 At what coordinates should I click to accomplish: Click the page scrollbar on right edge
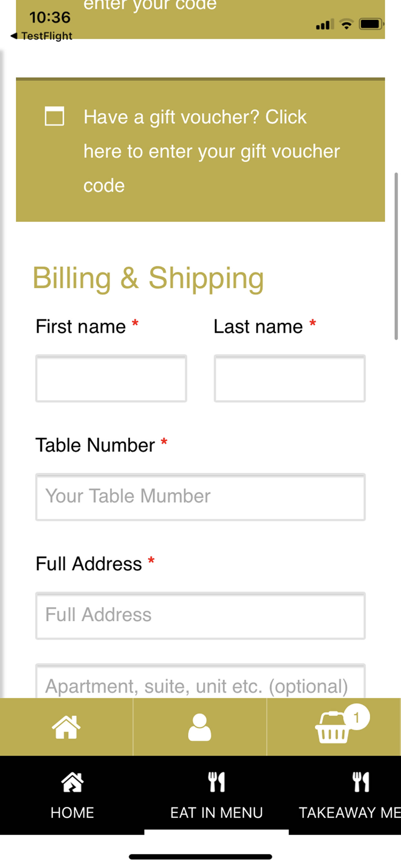point(396,256)
